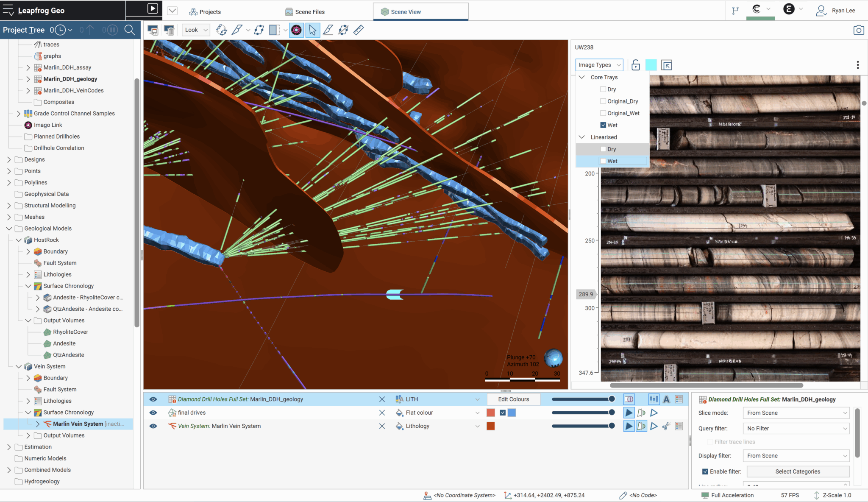Check the Core Trays Dry checkbox
The width and height of the screenshot is (868, 502).
coord(603,89)
